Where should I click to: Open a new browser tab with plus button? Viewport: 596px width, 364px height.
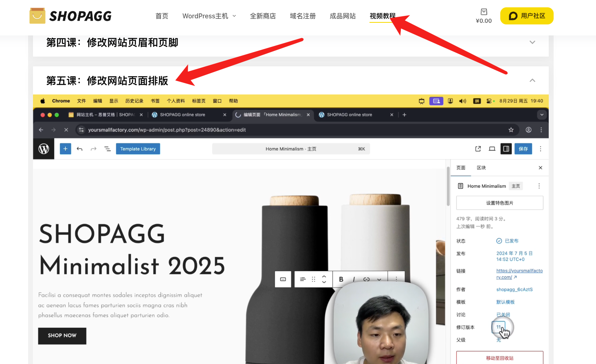(405, 115)
